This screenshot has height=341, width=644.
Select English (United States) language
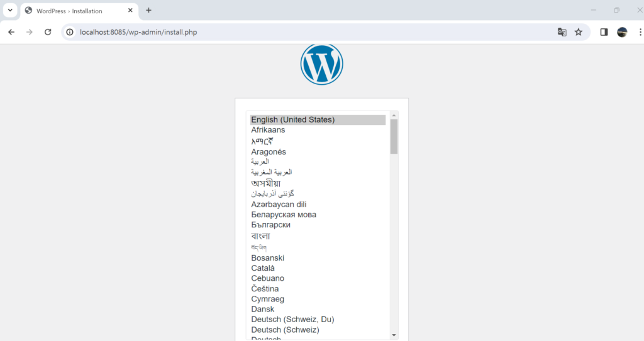293,120
